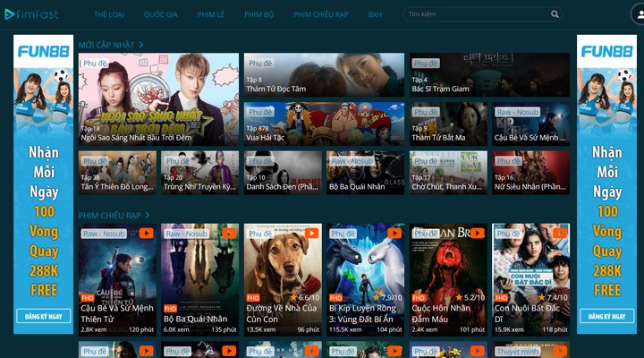The image size is (644, 358).
Task: Play icon on Bộ Ba Quái Nhân poster
Action: tap(229, 234)
